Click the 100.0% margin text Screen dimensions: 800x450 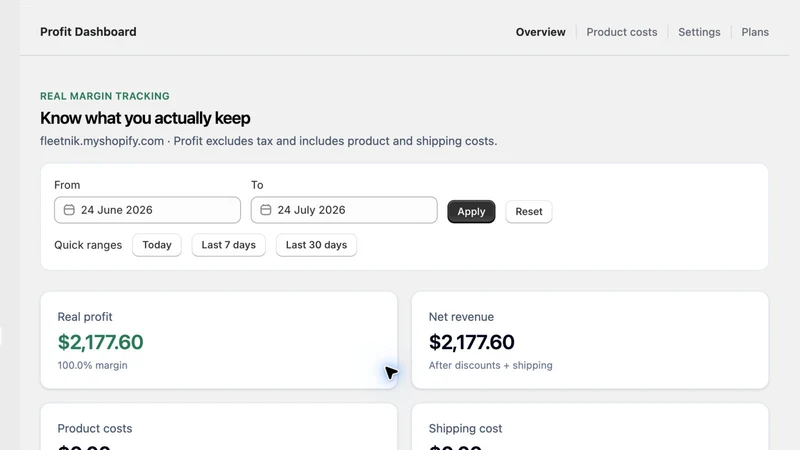92,365
